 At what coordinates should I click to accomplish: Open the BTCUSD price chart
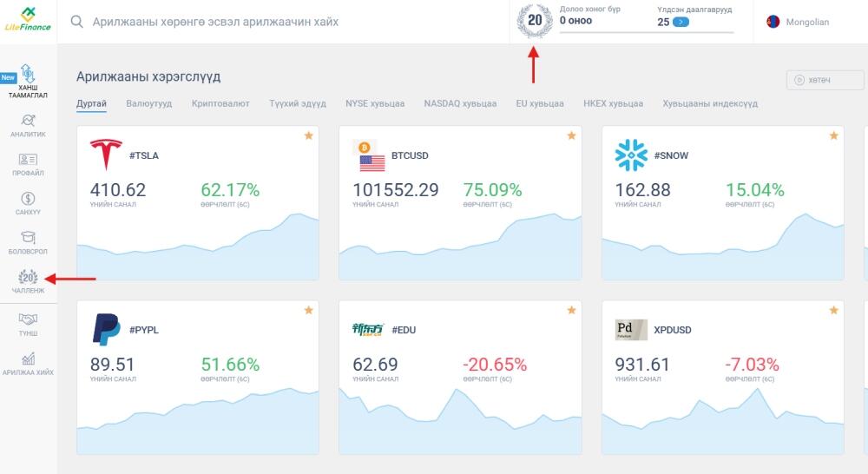(x=460, y=247)
